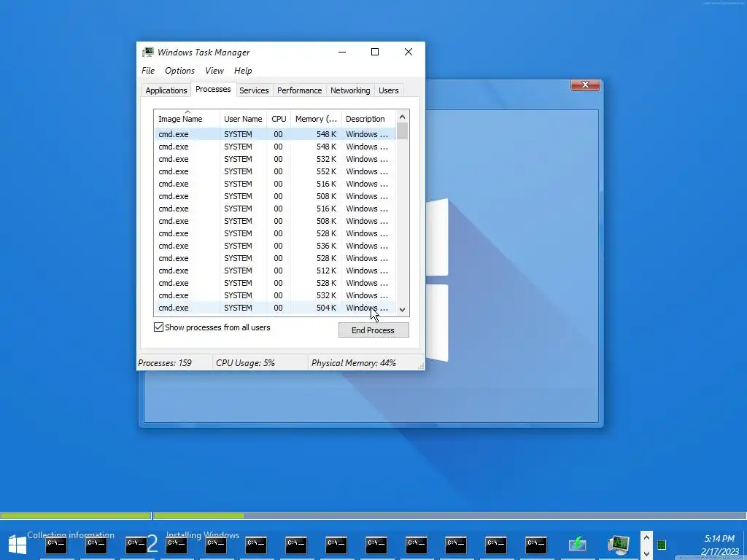Uncheck Show processes from all users

(158, 327)
